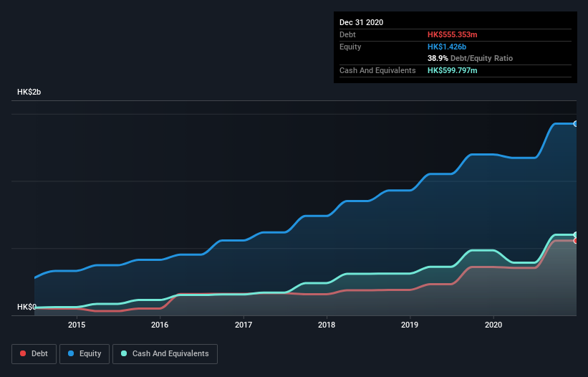Image resolution: width=588 pixels, height=377 pixels.
Task: Click the 2015 x-axis label
Action: (x=77, y=325)
